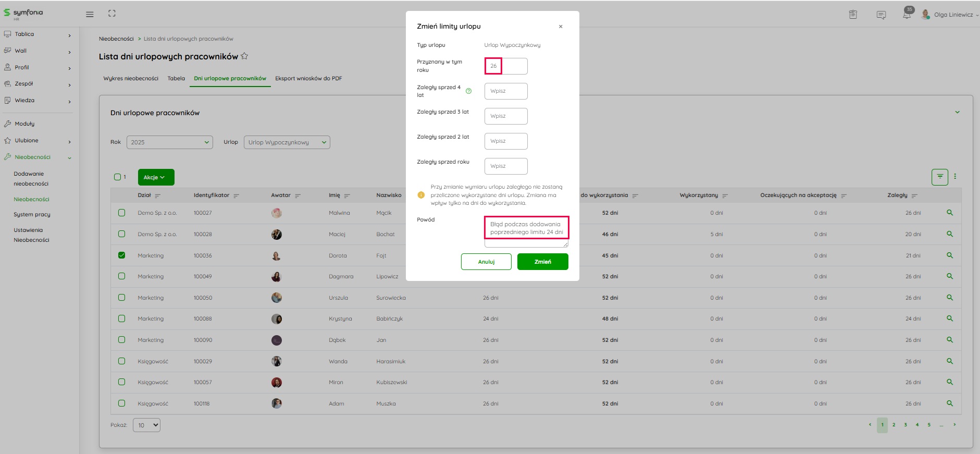The image size is (980, 454).
Task: Expand the Akcje dropdown button
Action: coord(156,177)
